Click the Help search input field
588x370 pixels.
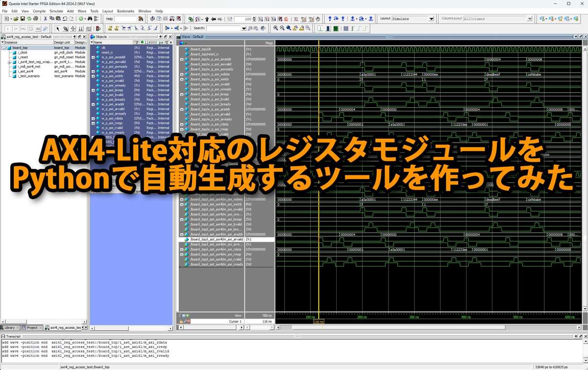125,19
